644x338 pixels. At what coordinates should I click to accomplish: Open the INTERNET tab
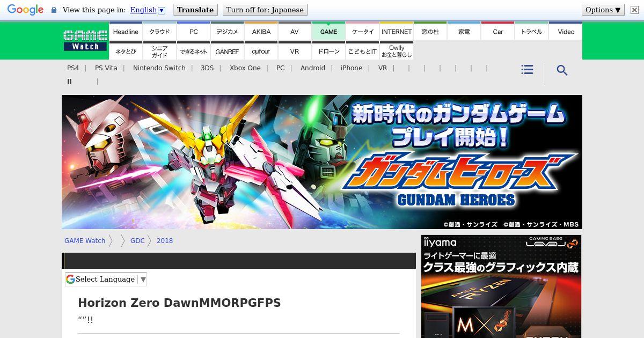396,32
